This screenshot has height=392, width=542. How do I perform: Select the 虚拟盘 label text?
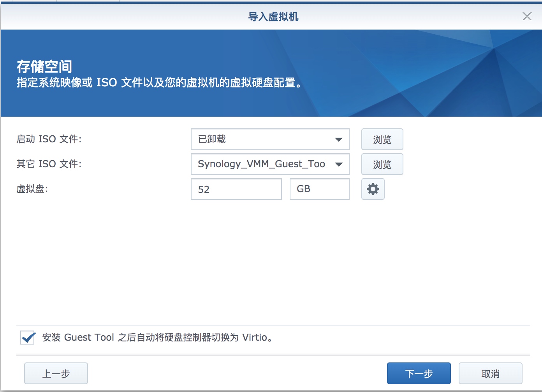coord(32,189)
